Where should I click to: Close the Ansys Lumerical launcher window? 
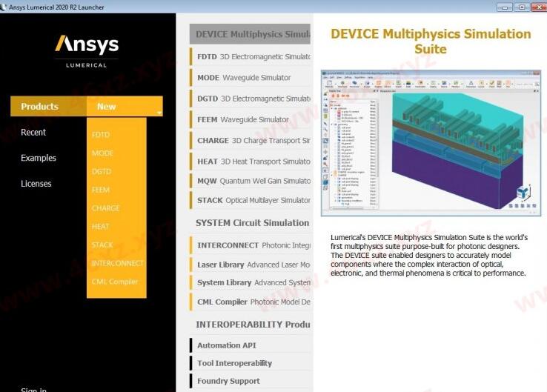coord(539,7)
